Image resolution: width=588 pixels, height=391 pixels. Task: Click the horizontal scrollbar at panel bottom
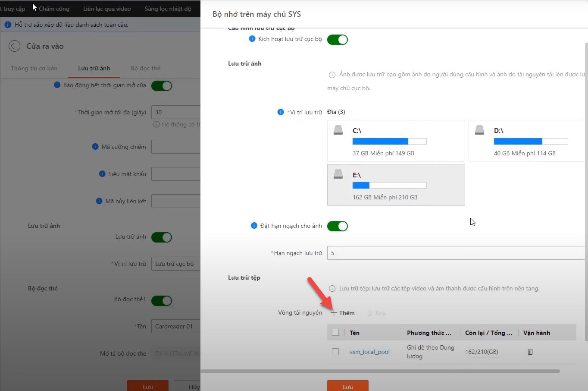point(379,371)
